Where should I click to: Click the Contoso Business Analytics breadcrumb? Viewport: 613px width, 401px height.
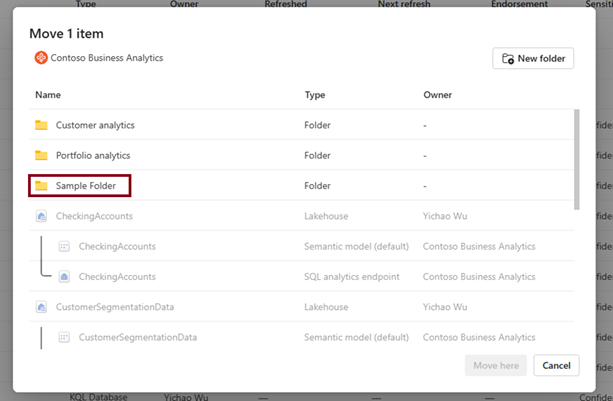(x=107, y=58)
